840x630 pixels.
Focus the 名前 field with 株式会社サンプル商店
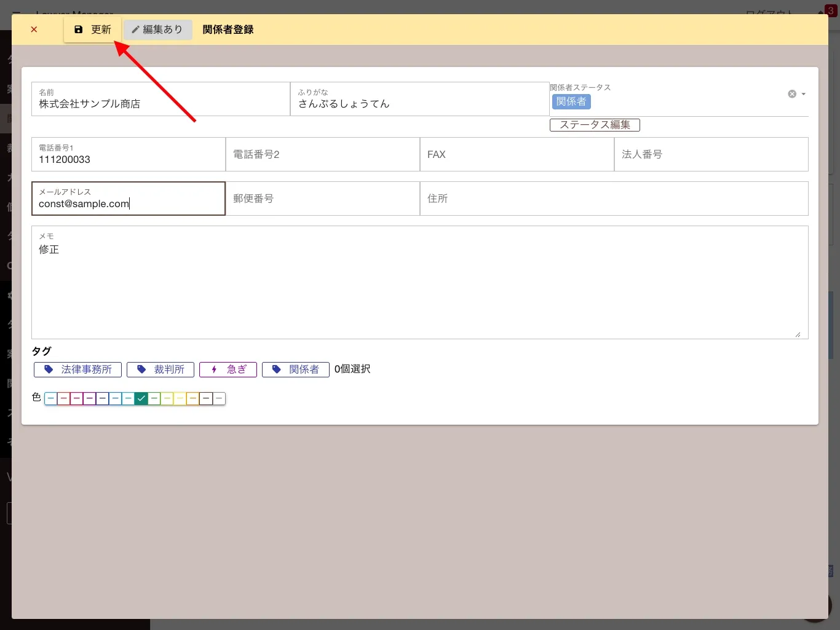coord(160,99)
